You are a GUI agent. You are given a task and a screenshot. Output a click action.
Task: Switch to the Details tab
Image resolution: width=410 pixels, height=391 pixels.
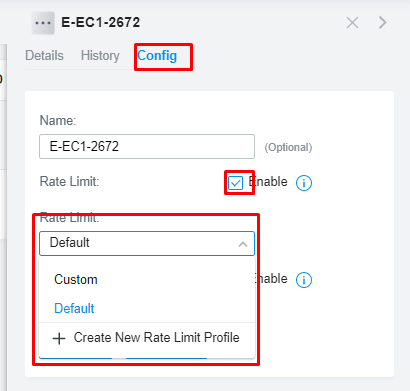click(44, 55)
